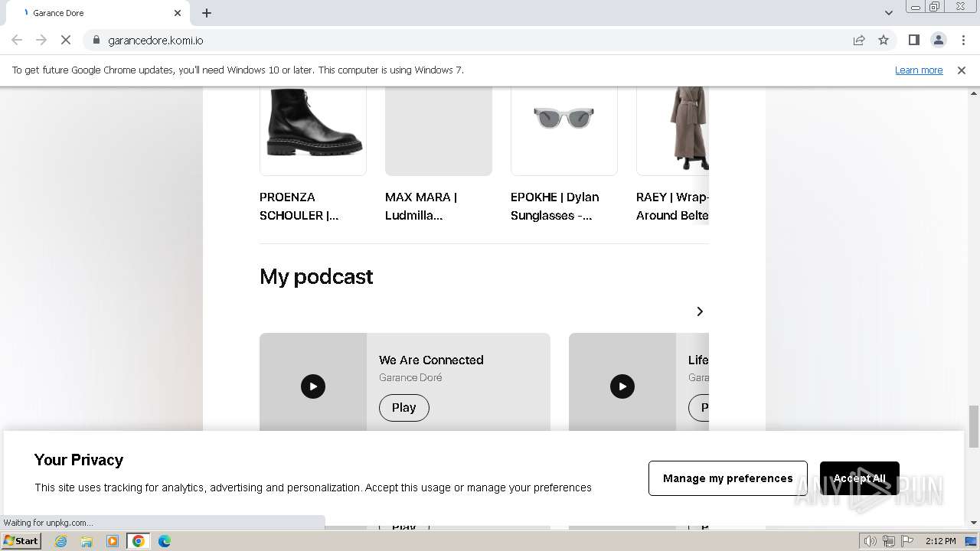Accept All tracking cookies

pos(860,478)
